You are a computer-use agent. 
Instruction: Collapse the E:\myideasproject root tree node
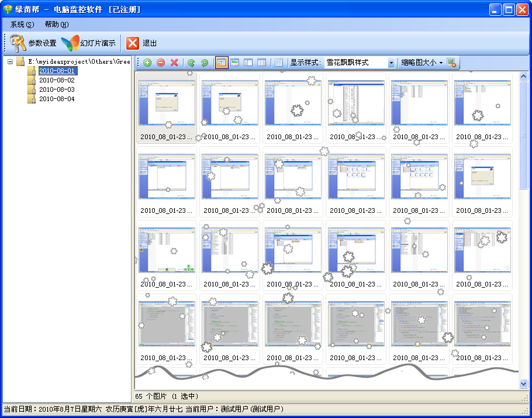[11, 62]
